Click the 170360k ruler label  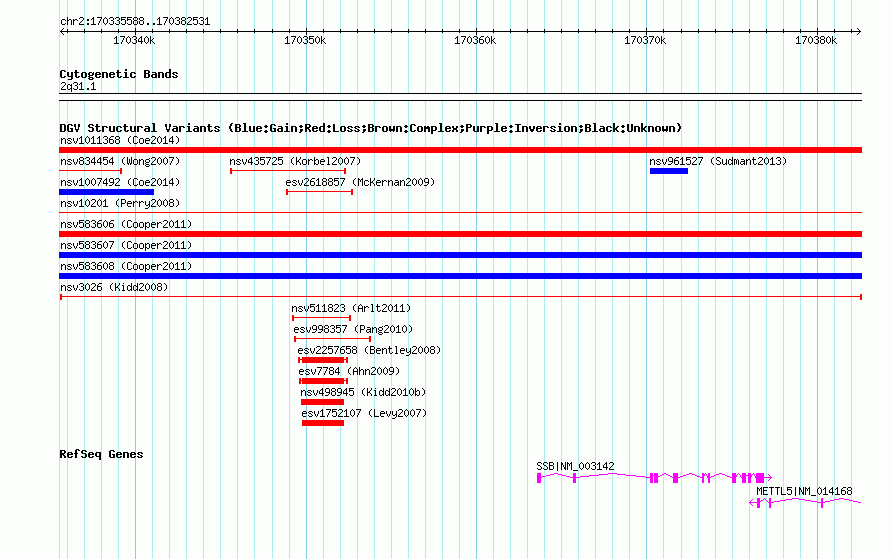coord(475,40)
